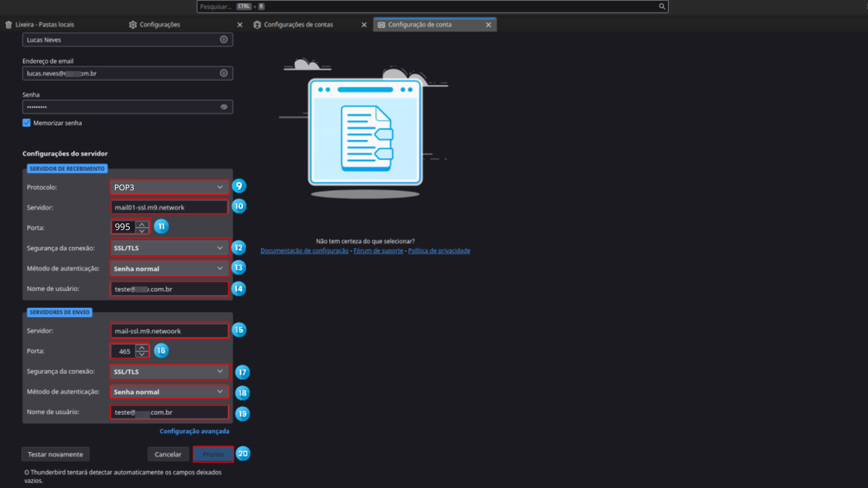
Task: Uncheck the Memorizar senha checkbox
Action: pos(27,123)
